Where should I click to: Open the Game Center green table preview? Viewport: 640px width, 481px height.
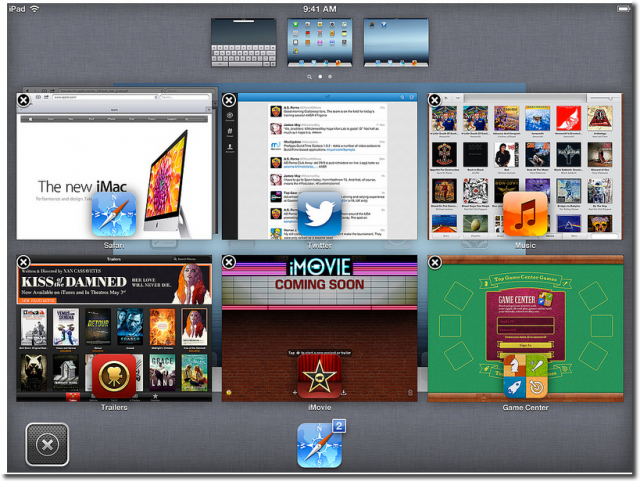click(525, 328)
